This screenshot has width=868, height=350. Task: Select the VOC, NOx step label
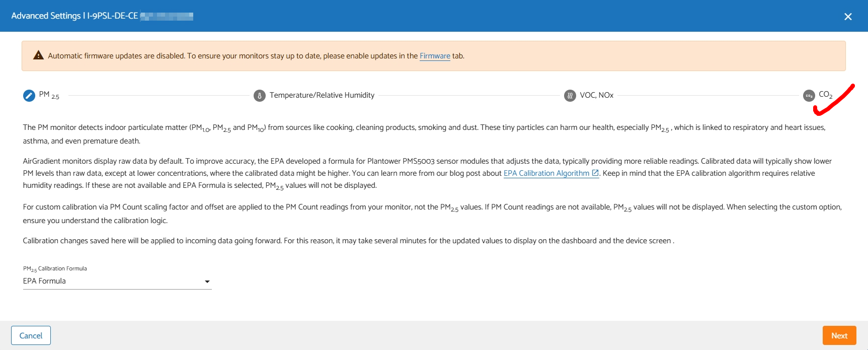(x=596, y=95)
